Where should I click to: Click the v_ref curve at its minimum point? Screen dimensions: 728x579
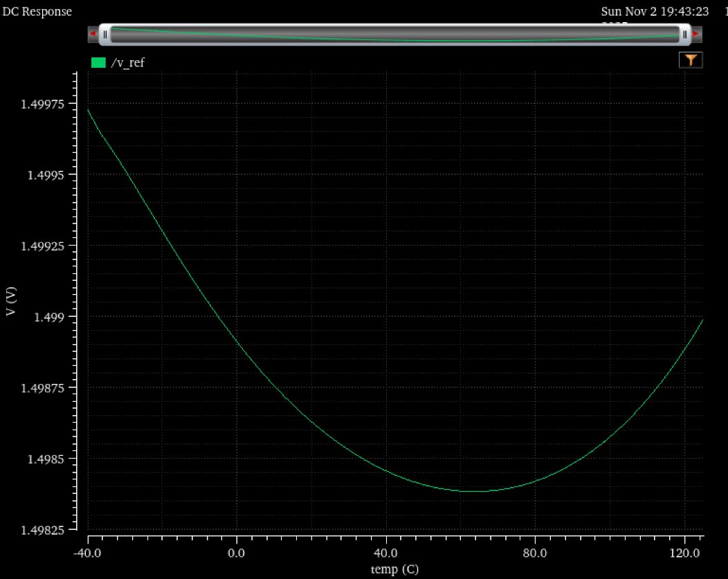coord(473,491)
